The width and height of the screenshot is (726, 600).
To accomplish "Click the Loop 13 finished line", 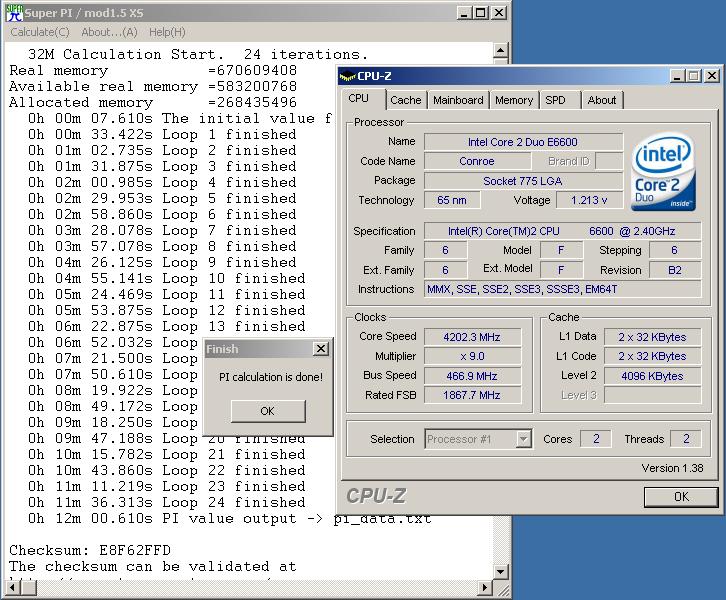I will (x=167, y=326).
